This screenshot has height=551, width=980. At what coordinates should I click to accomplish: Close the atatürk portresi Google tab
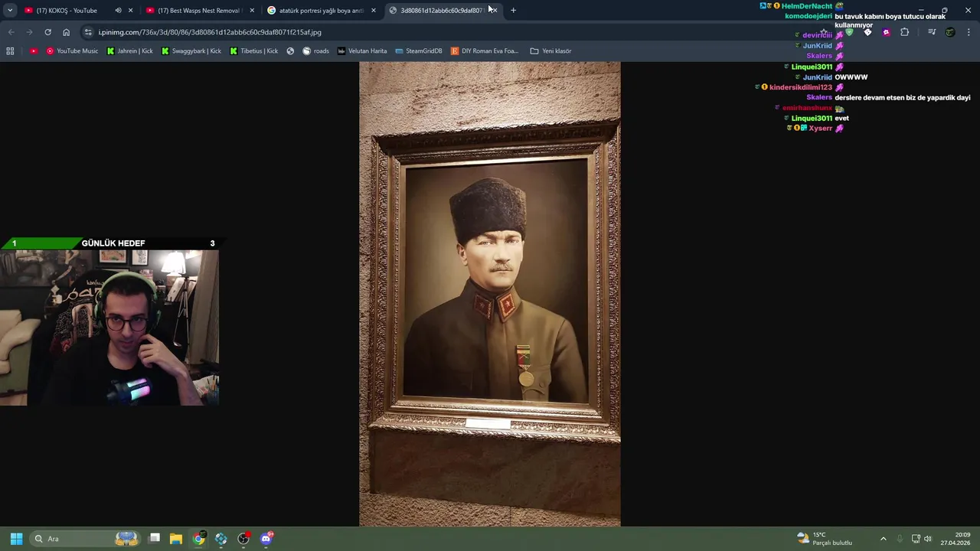coord(374,10)
